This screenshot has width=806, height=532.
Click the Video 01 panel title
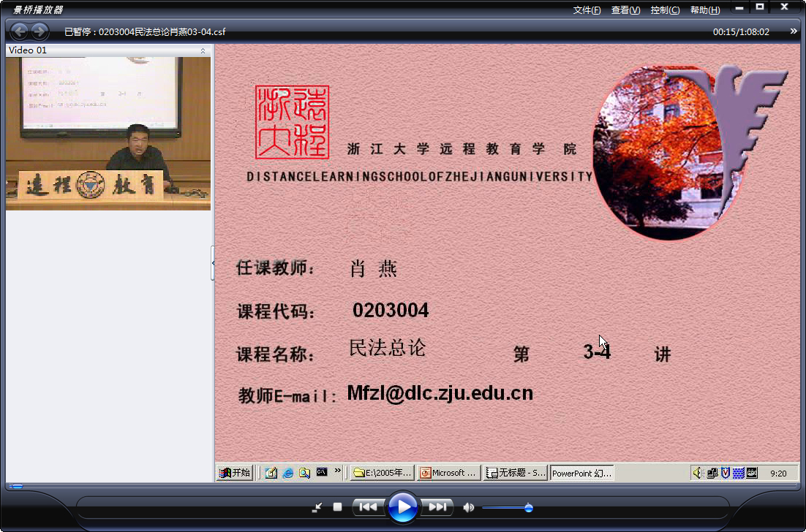[28, 50]
